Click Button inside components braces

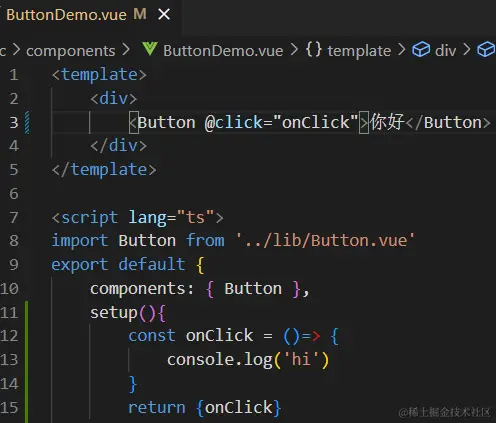[x=253, y=289]
